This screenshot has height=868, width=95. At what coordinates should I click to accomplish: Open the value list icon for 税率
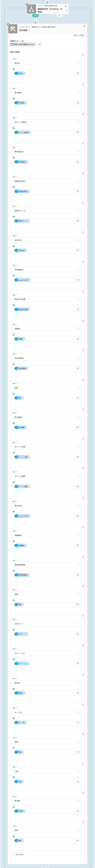pyautogui.click(x=78, y=840)
